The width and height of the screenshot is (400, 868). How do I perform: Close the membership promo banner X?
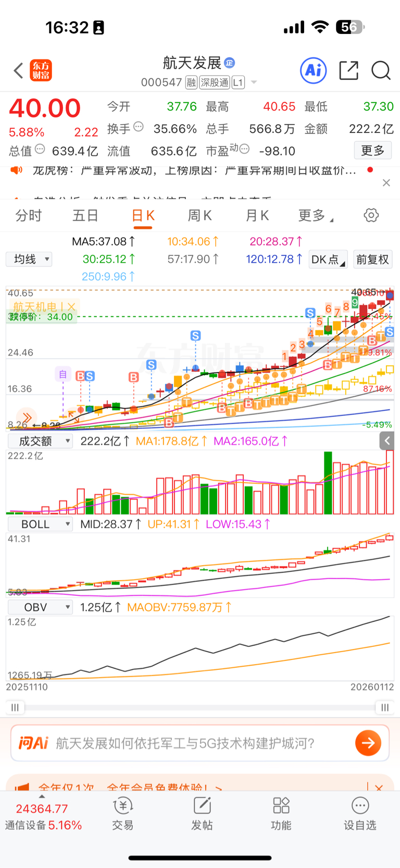point(379,788)
